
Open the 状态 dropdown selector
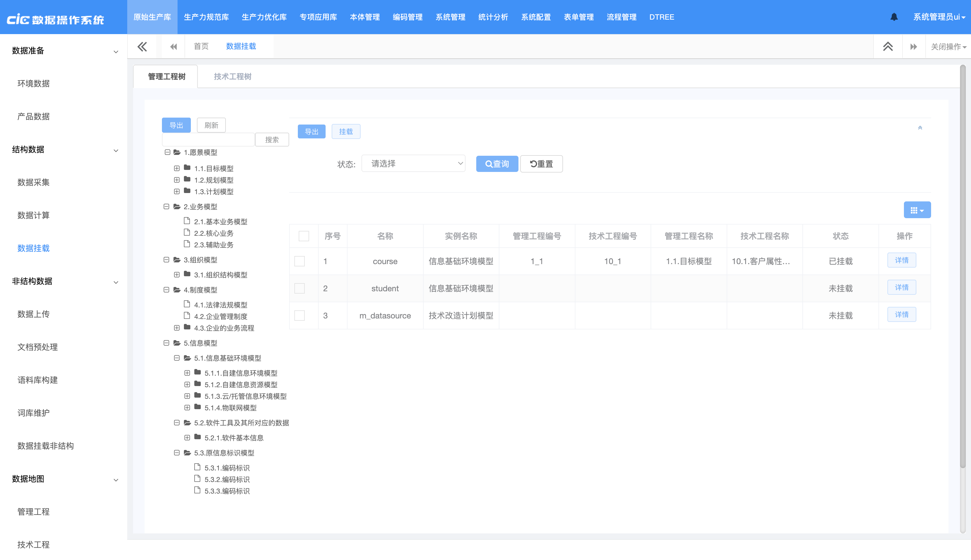click(x=414, y=164)
